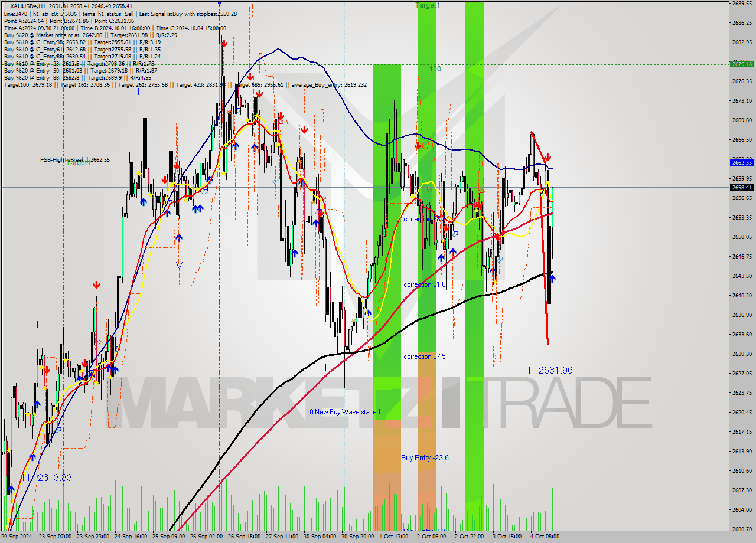Click the '2 Oct 22:00' time label
The image size is (756, 543).
pos(470,537)
